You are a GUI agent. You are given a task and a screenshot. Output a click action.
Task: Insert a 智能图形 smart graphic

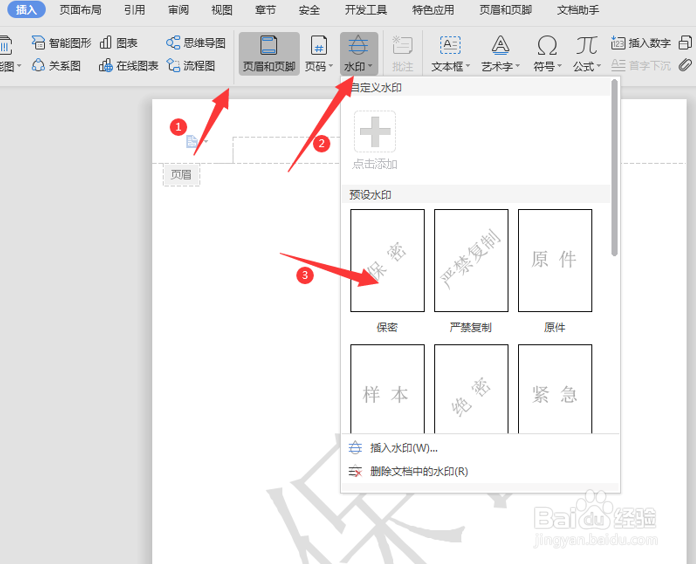point(61,43)
